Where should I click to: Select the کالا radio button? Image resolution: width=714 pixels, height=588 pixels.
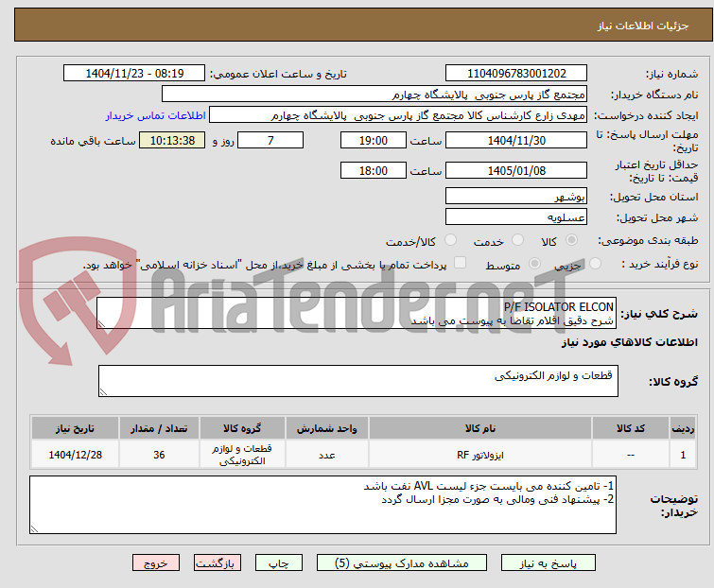coord(571,240)
